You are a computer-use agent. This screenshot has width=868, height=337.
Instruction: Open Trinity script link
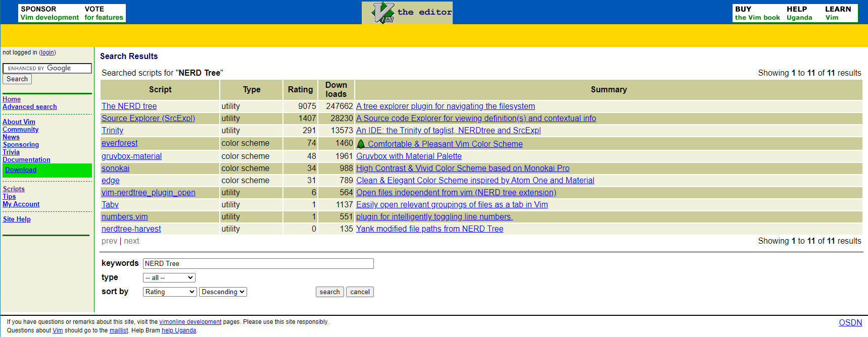coord(113,131)
